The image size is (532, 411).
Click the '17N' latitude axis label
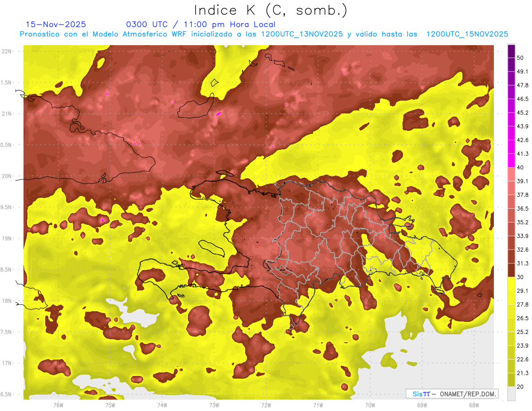[x=7, y=363]
